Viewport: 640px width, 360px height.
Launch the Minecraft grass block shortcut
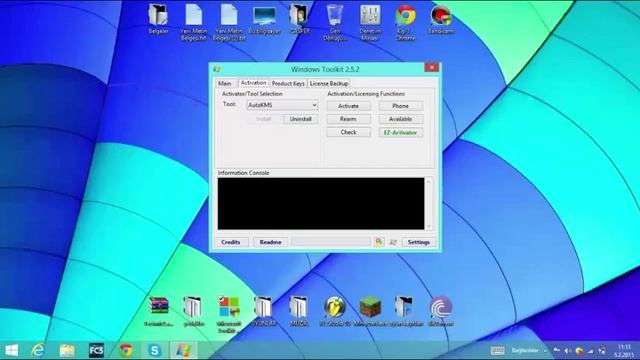coord(370,311)
